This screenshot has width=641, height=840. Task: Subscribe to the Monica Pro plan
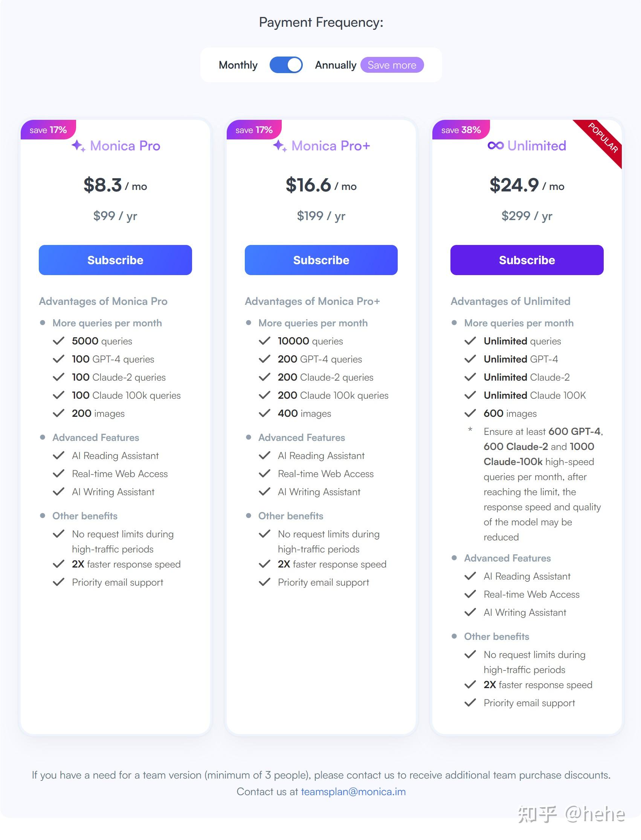point(115,260)
